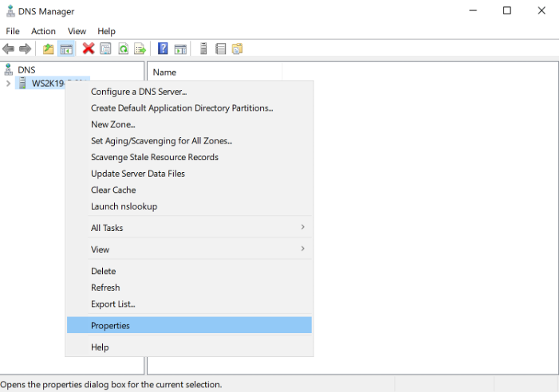Click the Export List toolbar icon
Screen dimensions: 560x392
[140, 49]
